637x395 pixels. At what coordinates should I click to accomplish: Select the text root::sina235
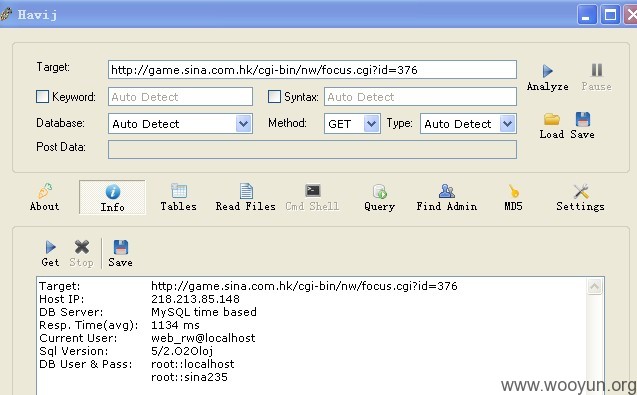click(189, 377)
